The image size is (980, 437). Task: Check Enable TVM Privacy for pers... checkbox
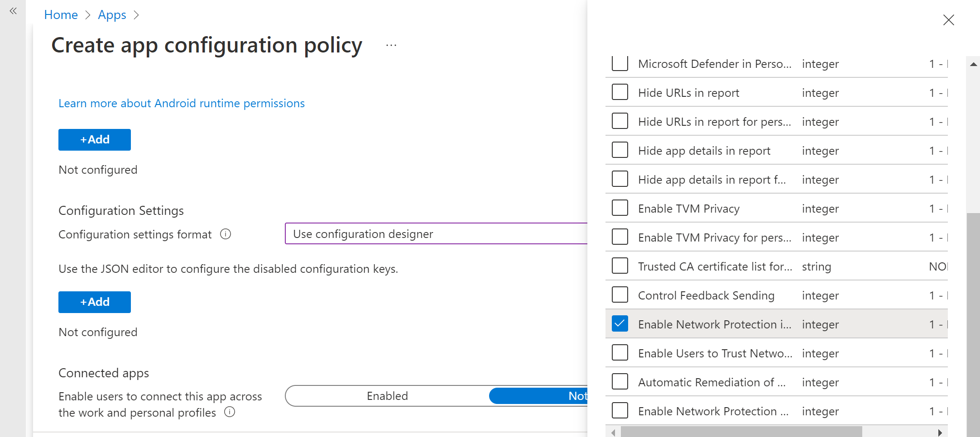coord(620,237)
